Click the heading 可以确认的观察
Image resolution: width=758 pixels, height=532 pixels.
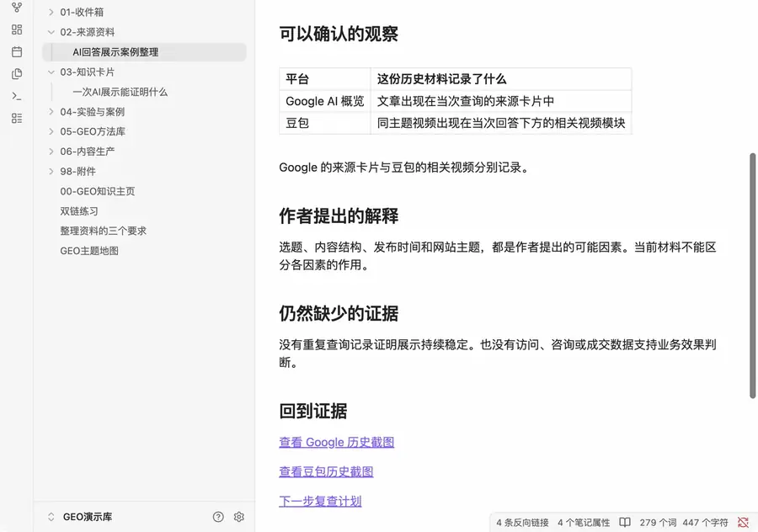pos(339,34)
